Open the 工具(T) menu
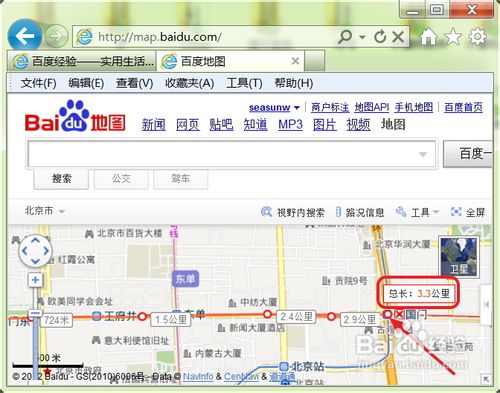This screenshot has width=500, height=393. tap(244, 83)
